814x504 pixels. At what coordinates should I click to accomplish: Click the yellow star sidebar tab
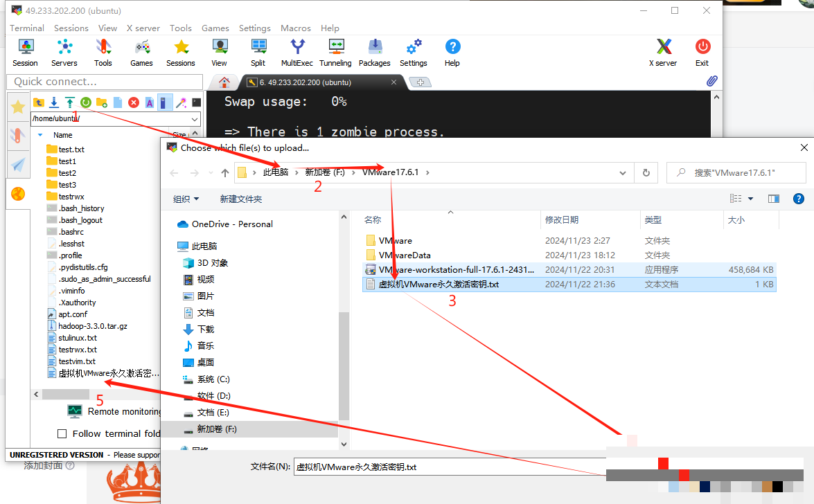[x=18, y=107]
